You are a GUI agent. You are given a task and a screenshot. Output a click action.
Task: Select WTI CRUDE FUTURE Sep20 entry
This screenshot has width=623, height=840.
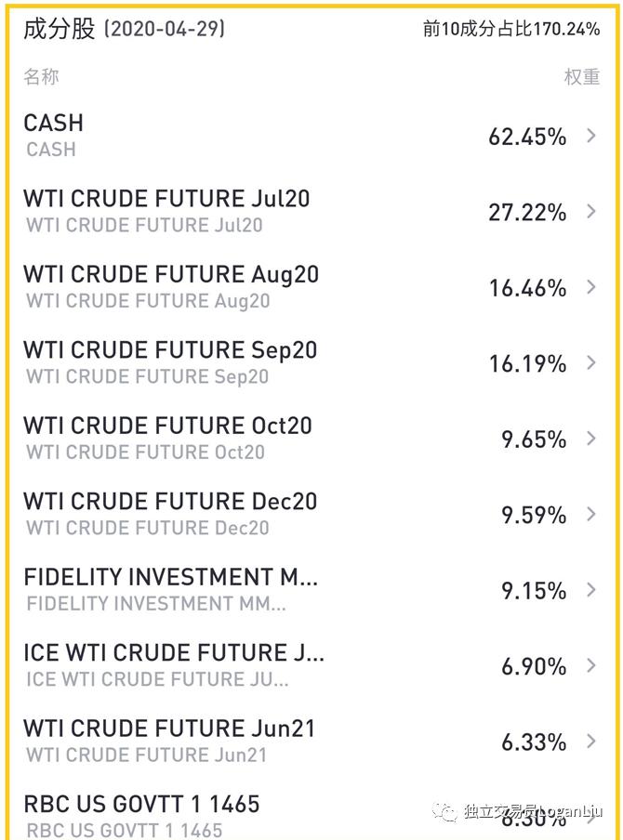(x=169, y=350)
